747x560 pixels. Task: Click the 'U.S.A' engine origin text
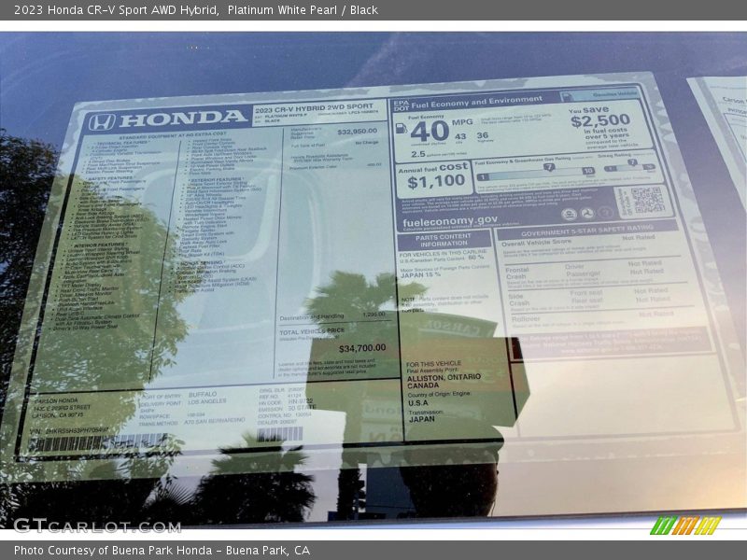[x=417, y=403]
